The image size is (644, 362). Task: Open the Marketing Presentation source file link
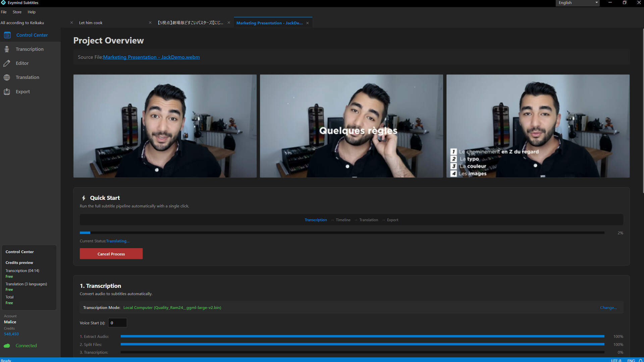point(151,57)
